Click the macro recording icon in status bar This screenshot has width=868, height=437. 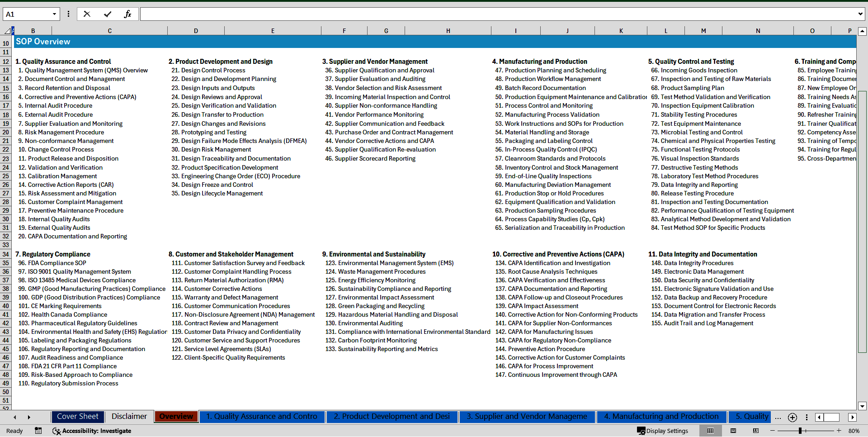coord(38,431)
